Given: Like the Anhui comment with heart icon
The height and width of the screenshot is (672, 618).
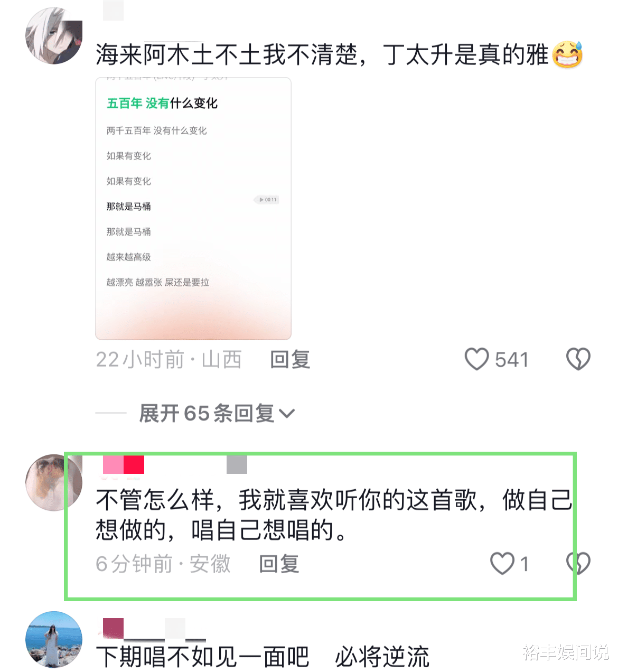Looking at the screenshot, I should coord(502,563).
